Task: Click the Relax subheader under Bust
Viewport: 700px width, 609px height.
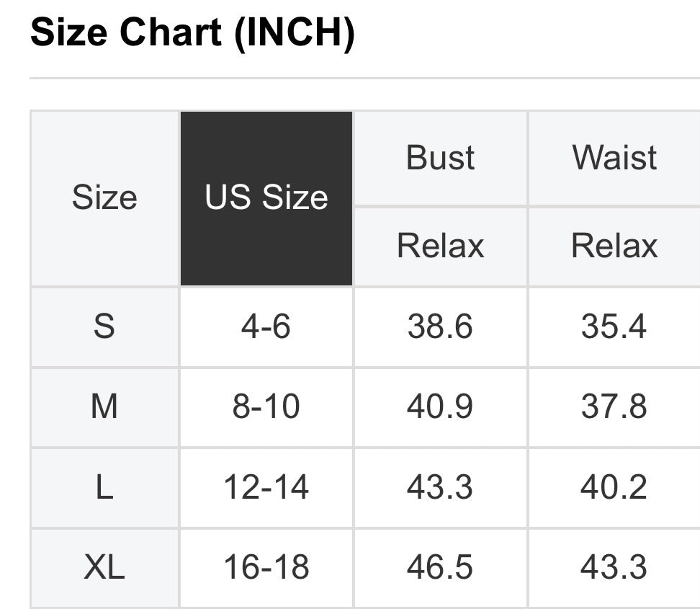Action: click(440, 246)
